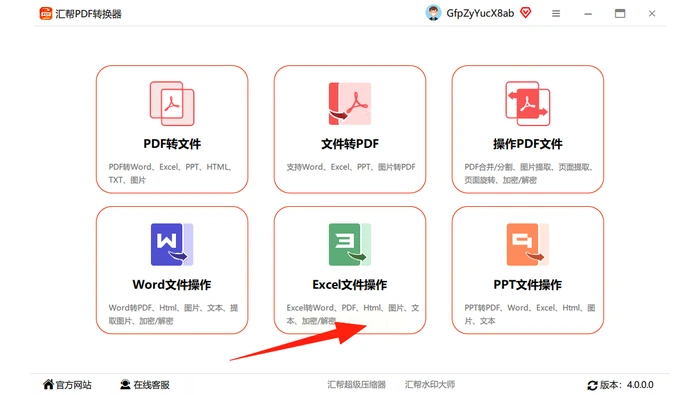Click the 版本: 4.0.0.0 text
Screen dimensions: 700x395
click(626, 385)
